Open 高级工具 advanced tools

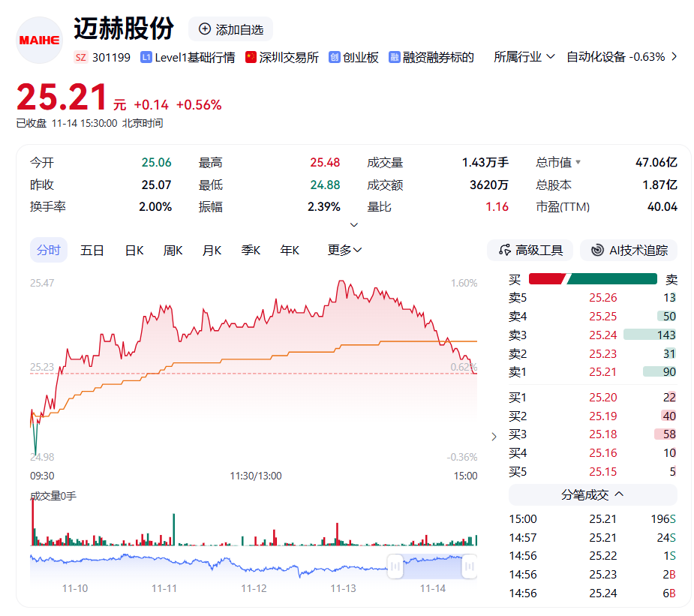[530, 250]
